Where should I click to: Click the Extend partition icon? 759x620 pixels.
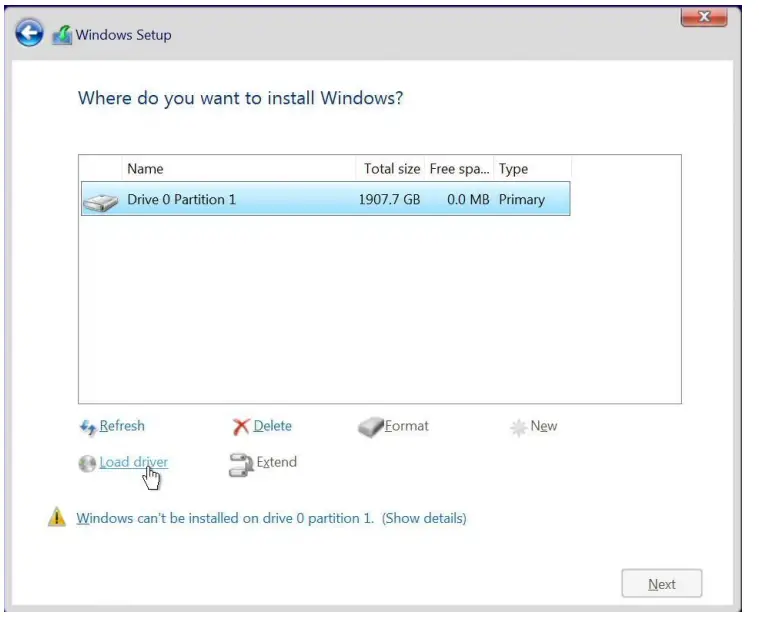pyautogui.click(x=241, y=465)
